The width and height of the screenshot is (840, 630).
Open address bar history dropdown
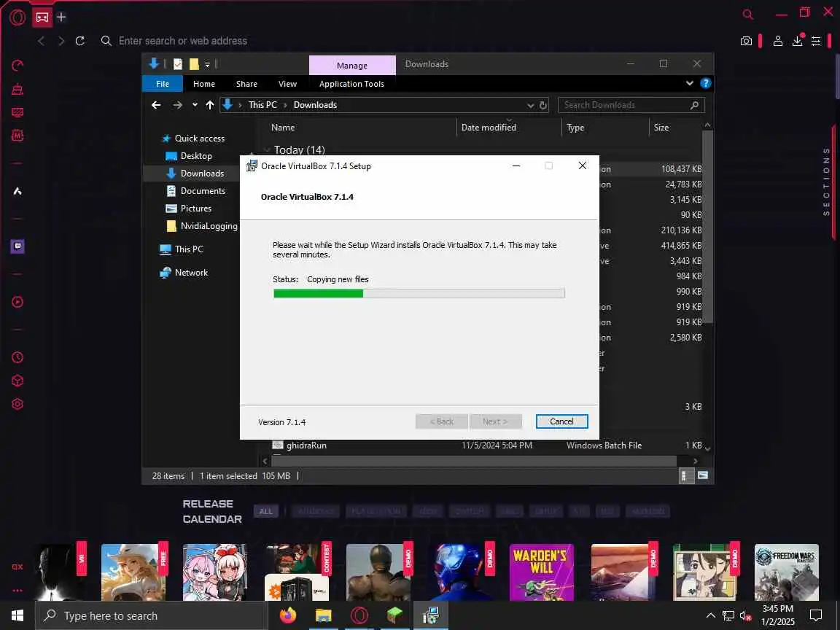(x=530, y=106)
